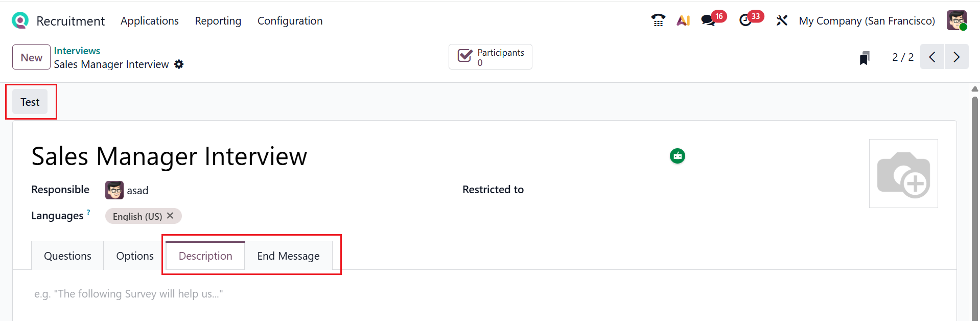Open the conversations message icon
The width and height of the screenshot is (980, 321).
pyautogui.click(x=708, y=20)
